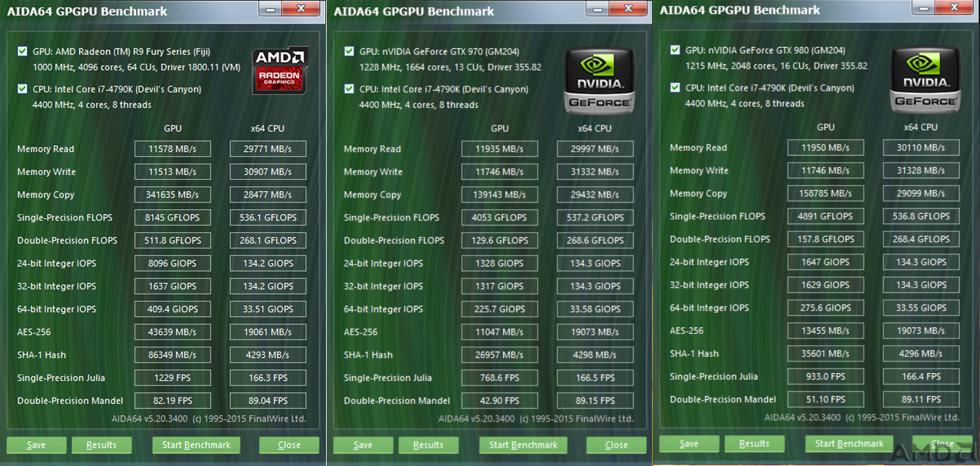Click the 26957 MB/s SHA-1 Hash result

pyautogui.click(x=500, y=355)
